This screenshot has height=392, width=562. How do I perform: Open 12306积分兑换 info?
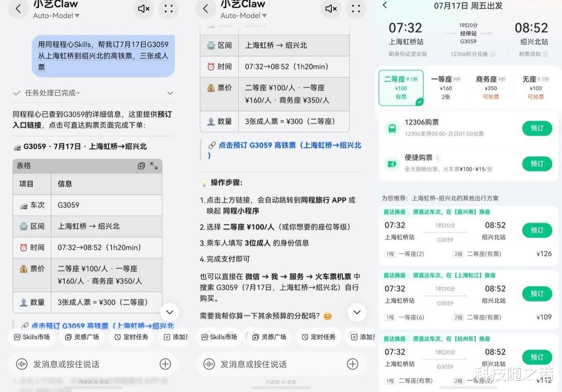pyautogui.click(x=473, y=54)
